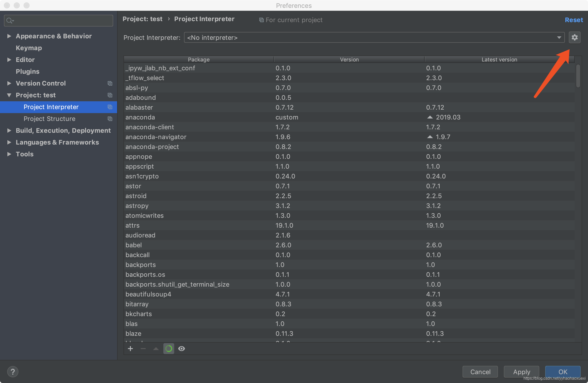Click the Cancel button
Screen dimensions: 588x383
pos(480,372)
